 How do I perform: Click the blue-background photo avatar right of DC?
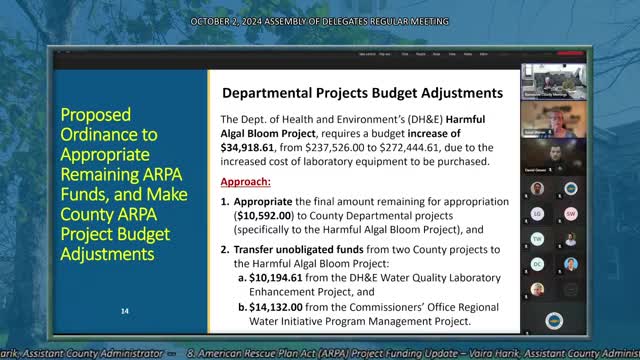pyautogui.click(x=571, y=264)
